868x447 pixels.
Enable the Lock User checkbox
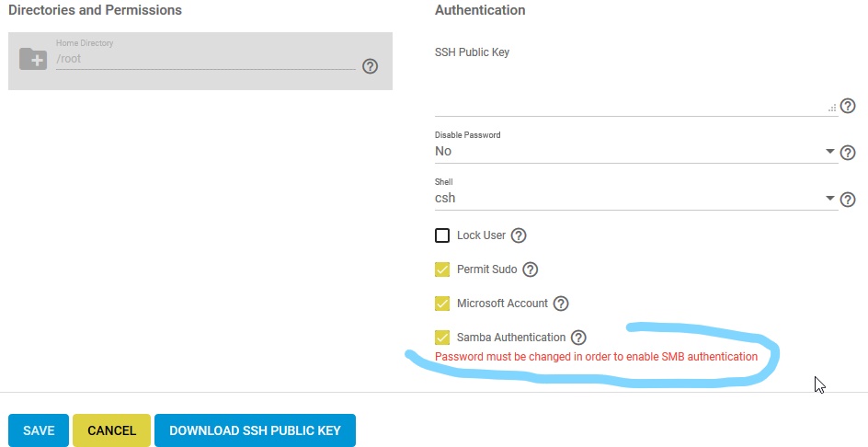(442, 235)
